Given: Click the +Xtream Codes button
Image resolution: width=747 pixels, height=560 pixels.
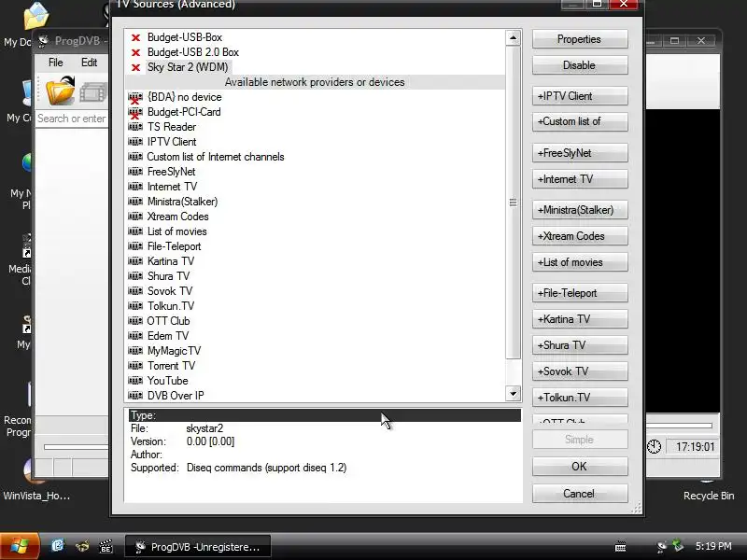Looking at the screenshot, I should pyautogui.click(x=579, y=236).
